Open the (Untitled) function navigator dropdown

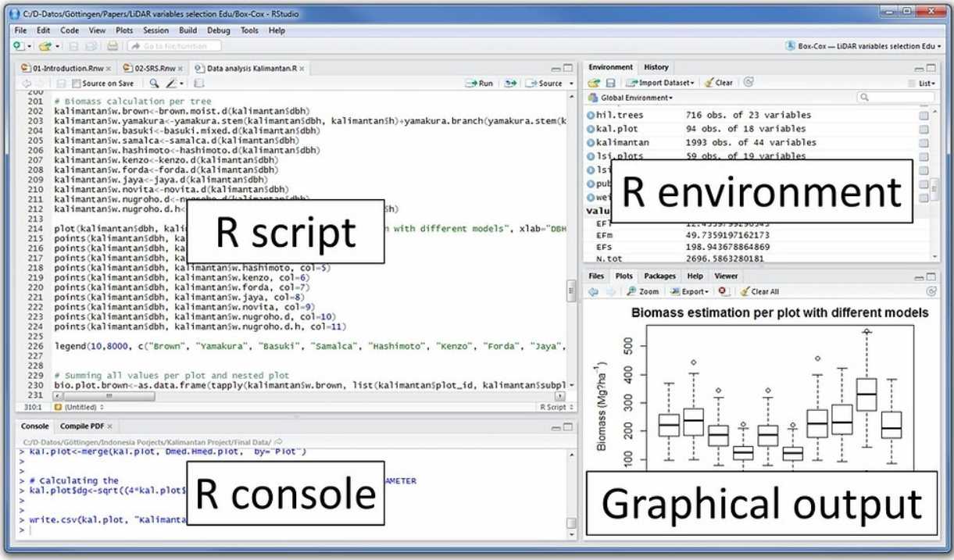[x=79, y=407]
